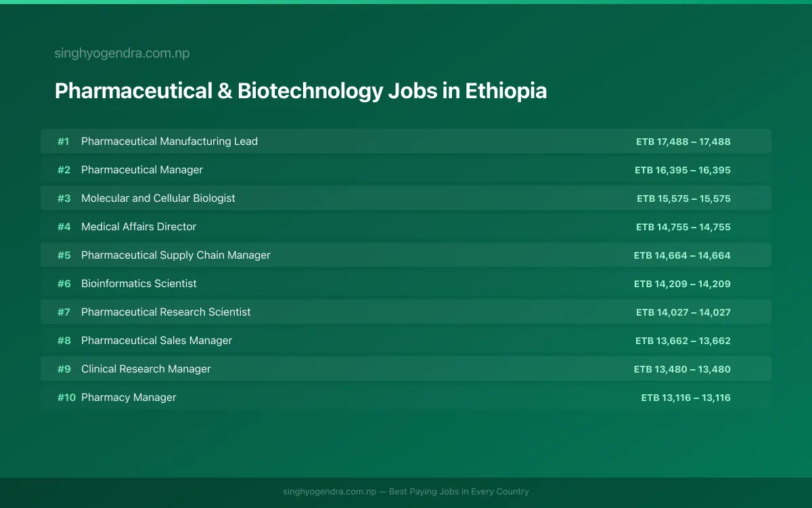Click salary ETB 14,027 – 14,027
Screen dimensions: 812x508
click(683, 312)
